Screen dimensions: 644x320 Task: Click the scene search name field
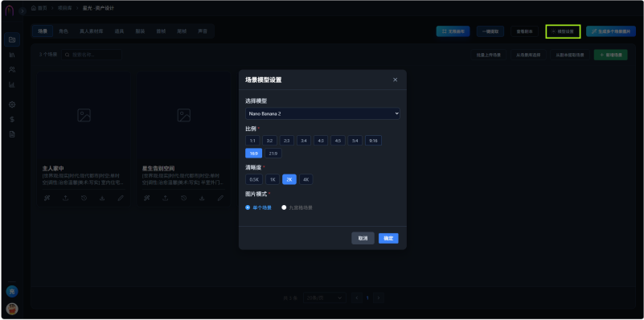91,55
